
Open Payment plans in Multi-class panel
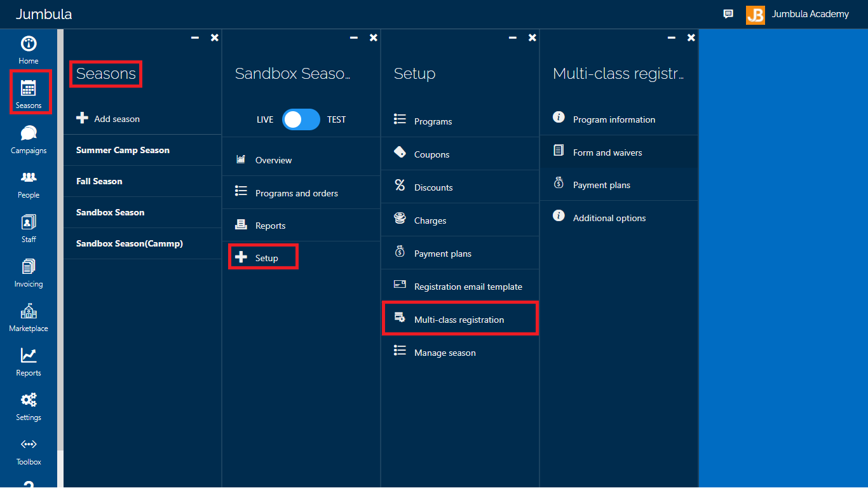[619, 185]
